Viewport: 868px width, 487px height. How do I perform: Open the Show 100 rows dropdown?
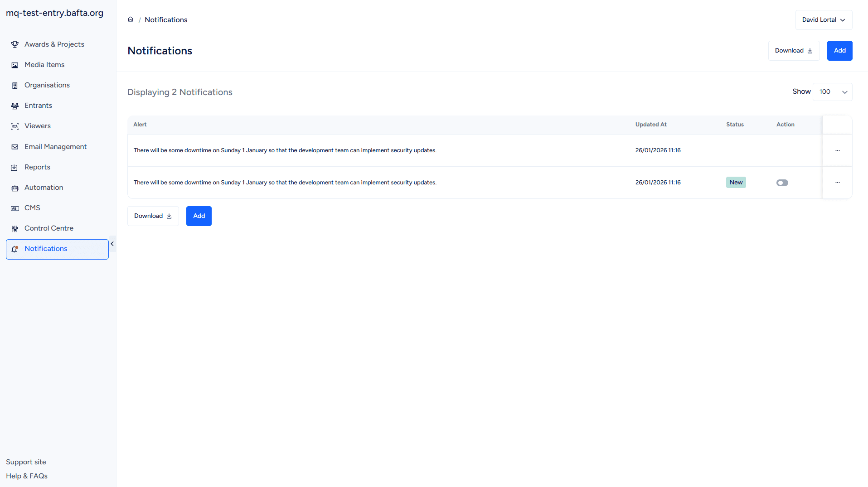(832, 92)
